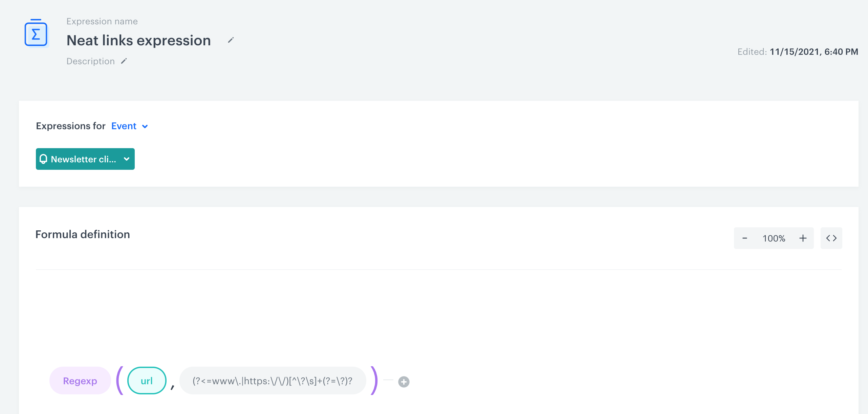Viewport: 868px width, 414px height.
Task: Zoom out formula with minus button
Action: (x=745, y=238)
